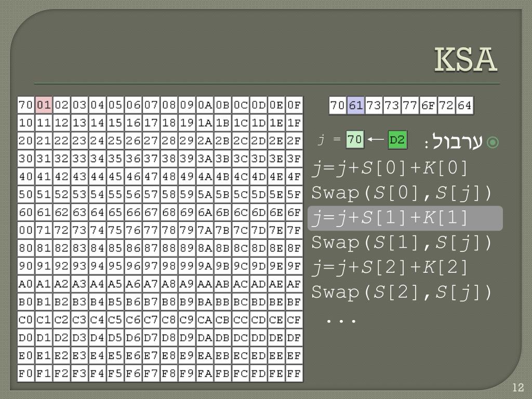
Task: Select the highlighted line j=j+S[1]+K[1]
Action: coord(405,218)
